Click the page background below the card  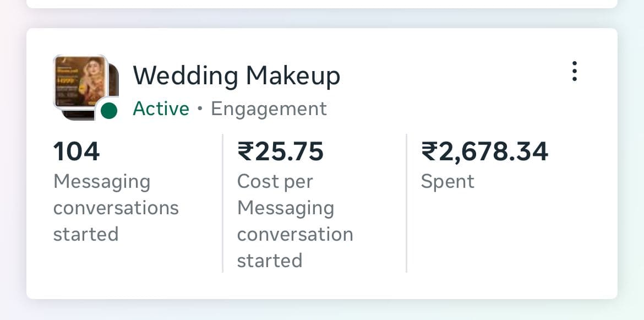[x=321, y=311]
